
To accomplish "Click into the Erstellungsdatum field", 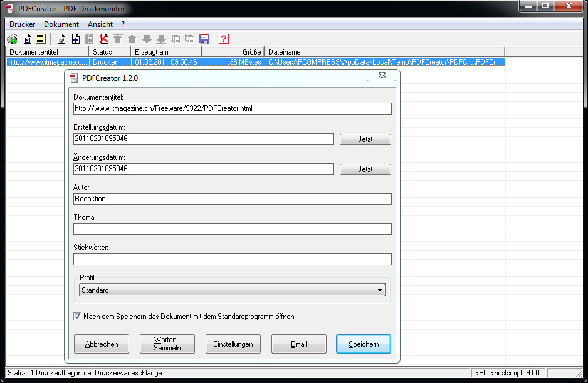I will [204, 139].
